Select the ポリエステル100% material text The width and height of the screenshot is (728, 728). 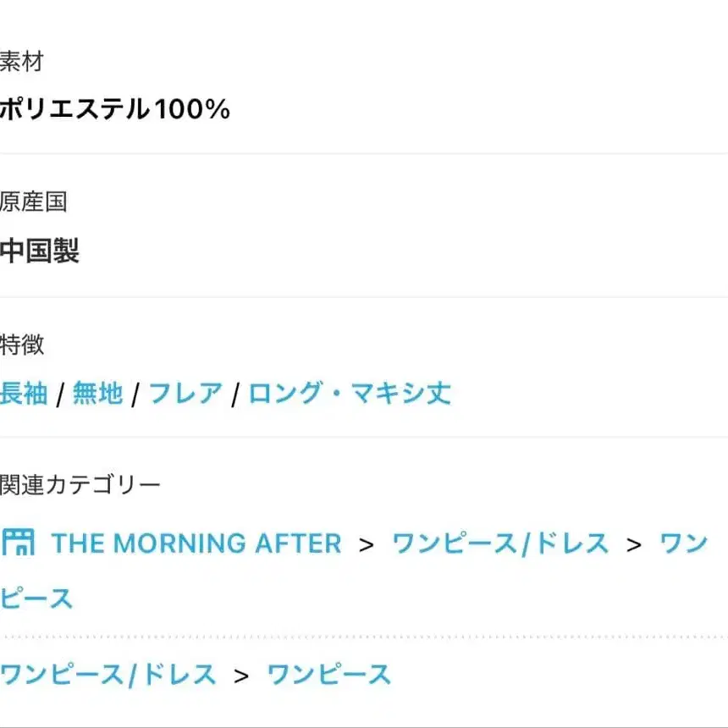click(115, 109)
